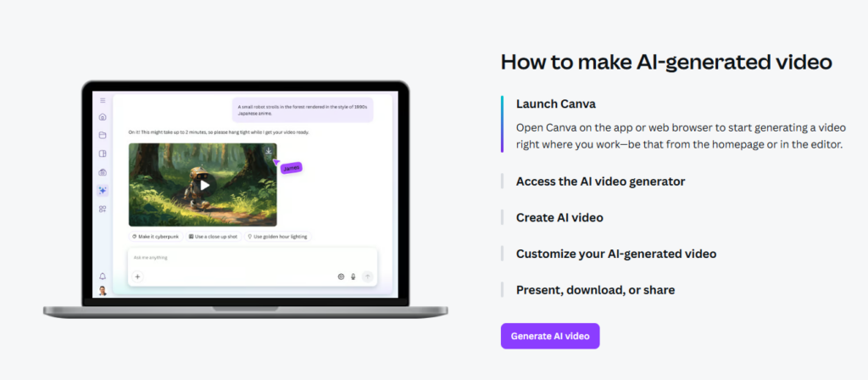The width and height of the screenshot is (868, 380).
Task: Add attachment with the plus icon
Action: click(x=137, y=277)
